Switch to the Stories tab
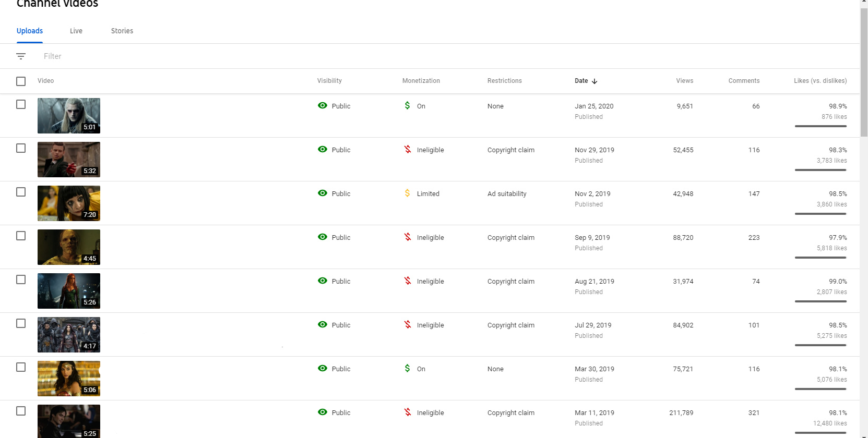Screen dimensions: 868x438 [x=122, y=31]
